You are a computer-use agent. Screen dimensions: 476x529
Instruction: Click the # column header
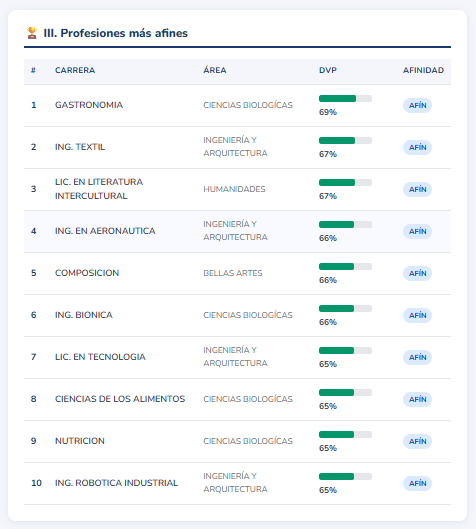[x=33, y=70]
